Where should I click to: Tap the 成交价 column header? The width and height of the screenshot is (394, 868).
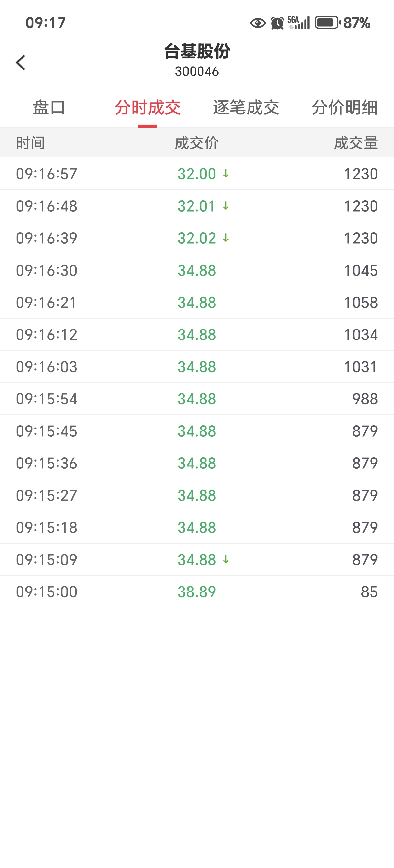197,143
